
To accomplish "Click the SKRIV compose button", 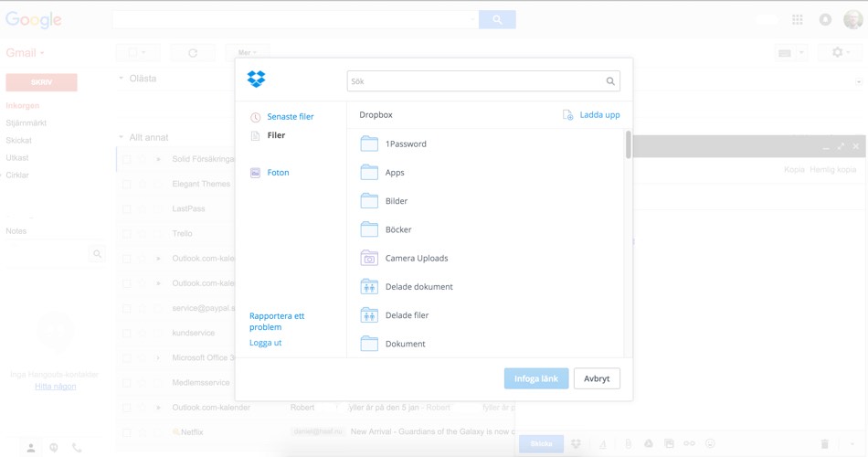I will (x=41, y=82).
